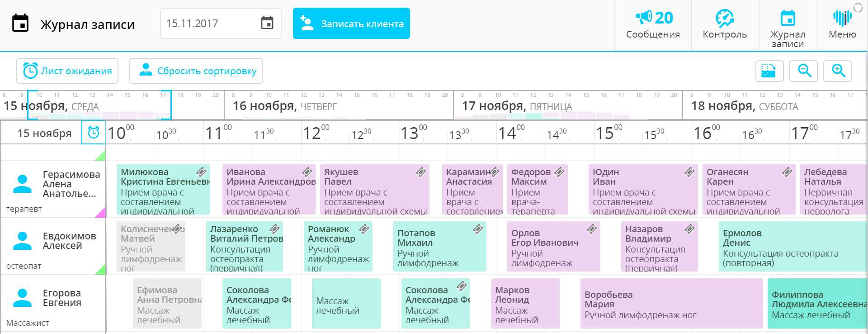
Task: Open Сообщения with 20 notifications
Action: pos(653,24)
